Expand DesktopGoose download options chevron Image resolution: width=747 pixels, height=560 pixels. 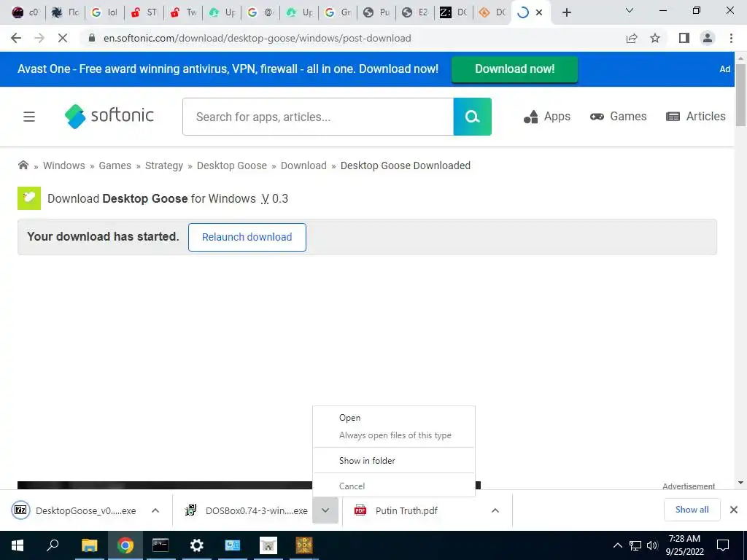[x=155, y=510]
